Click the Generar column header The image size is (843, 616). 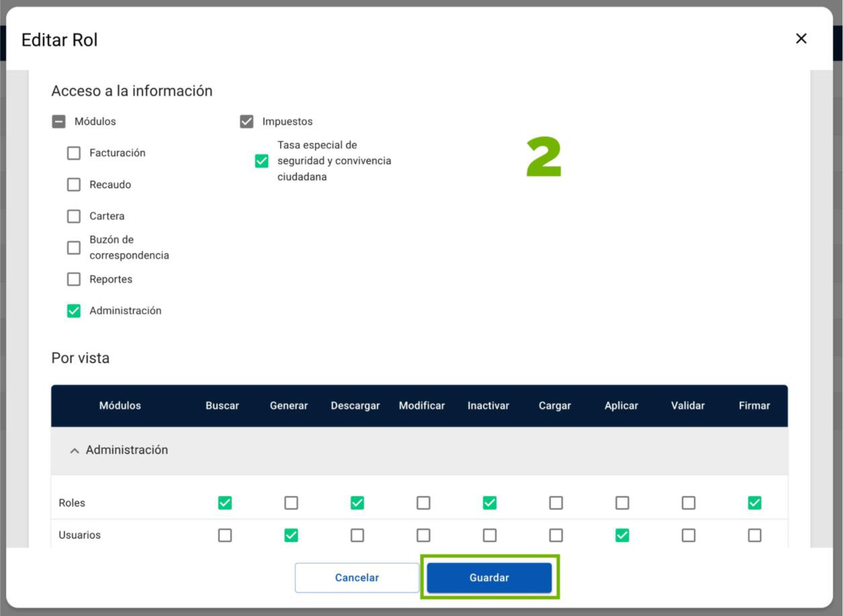pyautogui.click(x=288, y=405)
